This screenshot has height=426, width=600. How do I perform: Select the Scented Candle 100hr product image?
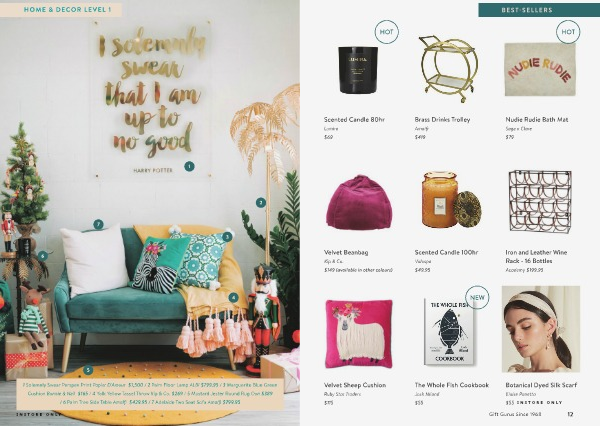pos(452,199)
